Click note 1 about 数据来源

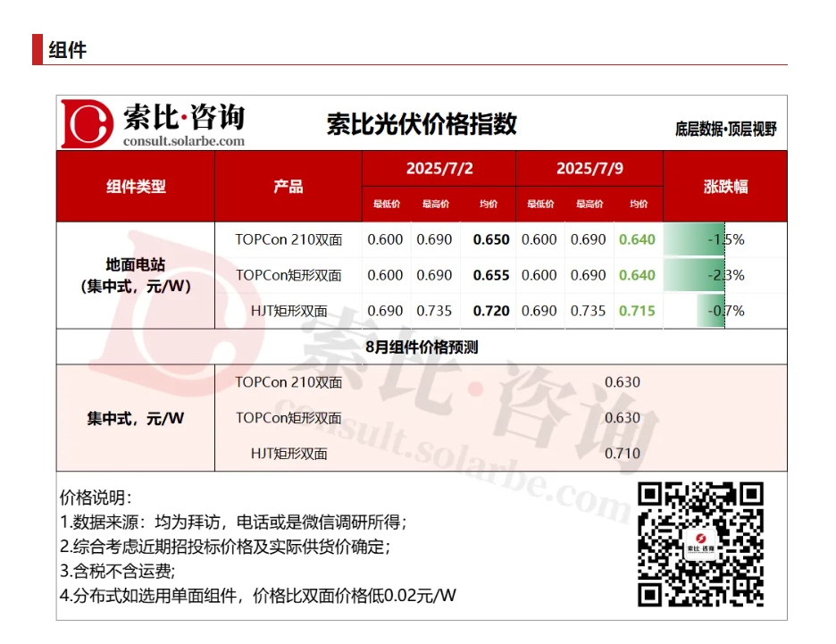233,522
